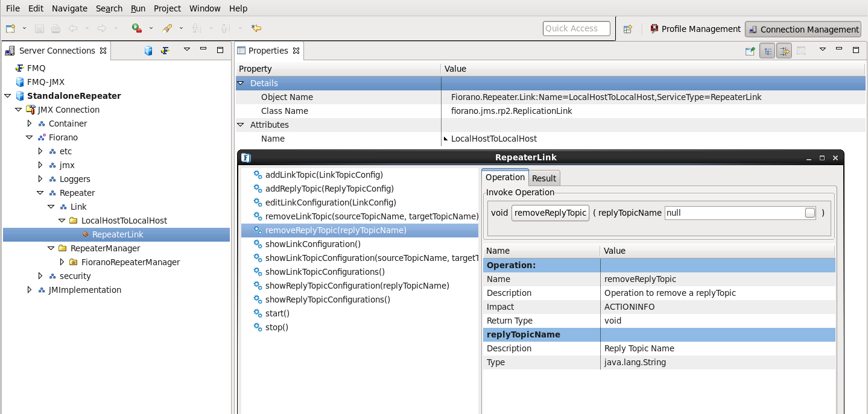Open the Search menu
The height and width of the screenshot is (414, 868).
tap(109, 8)
